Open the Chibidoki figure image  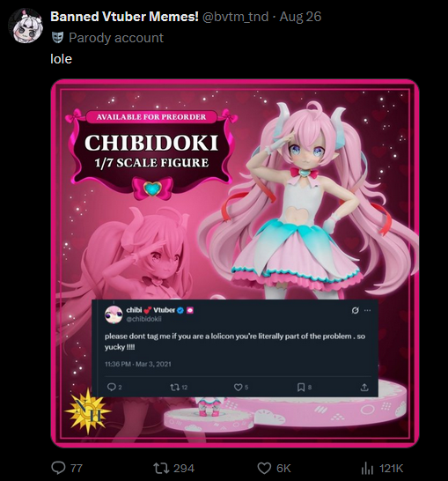point(235,263)
